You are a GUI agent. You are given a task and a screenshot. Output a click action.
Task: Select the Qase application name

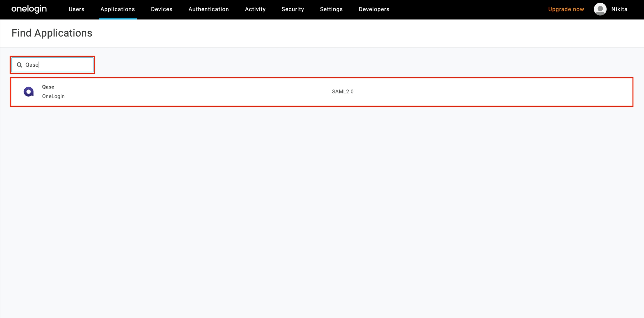48,87
